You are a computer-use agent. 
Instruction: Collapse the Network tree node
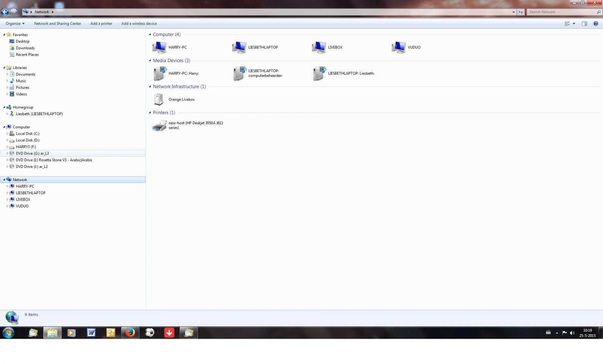click(x=4, y=180)
